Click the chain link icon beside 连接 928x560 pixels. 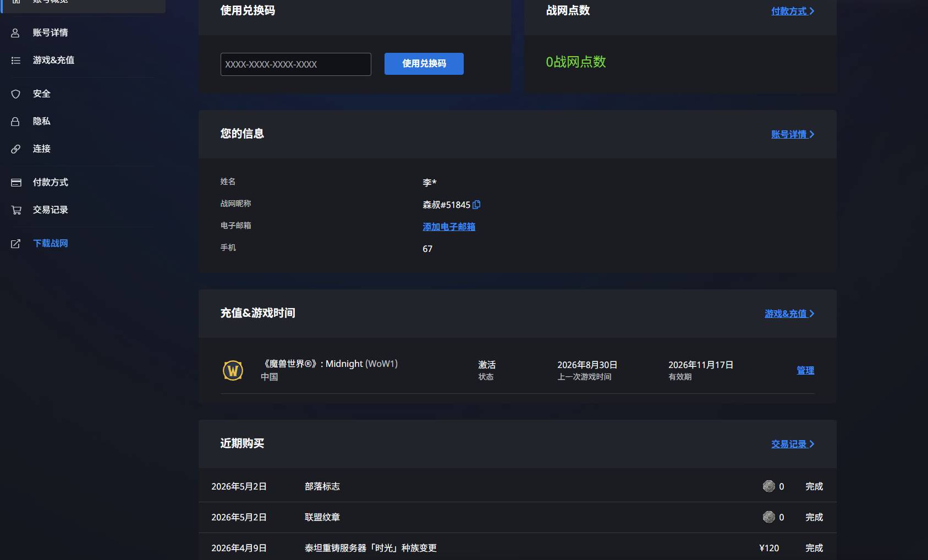(16, 149)
